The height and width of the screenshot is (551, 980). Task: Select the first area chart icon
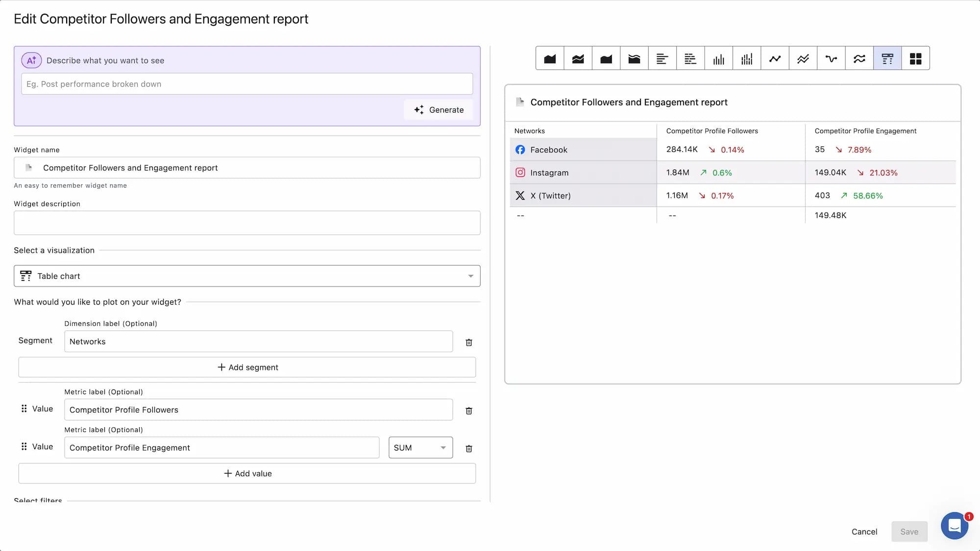[550, 59]
